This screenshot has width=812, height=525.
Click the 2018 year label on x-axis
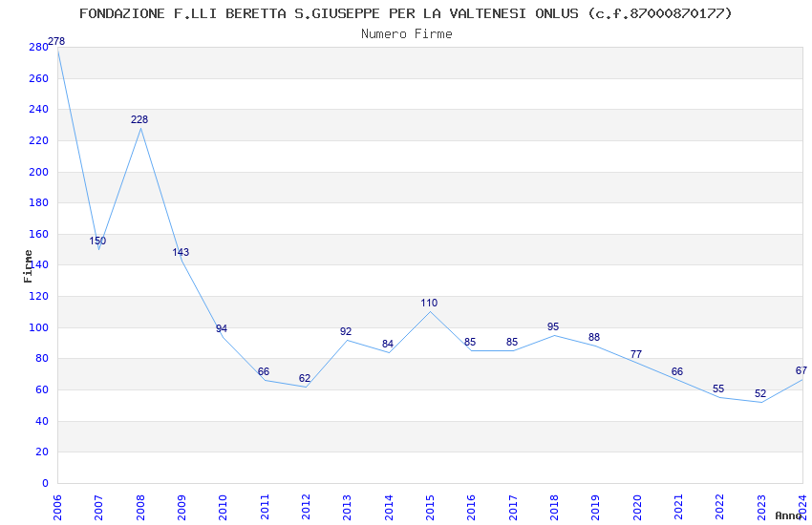[554, 507]
